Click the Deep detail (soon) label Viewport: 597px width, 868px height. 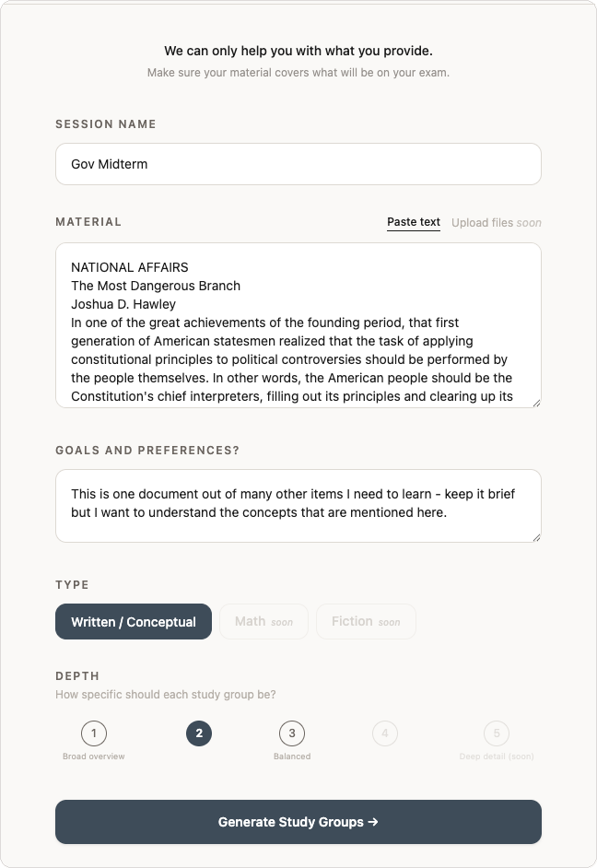point(497,756)
